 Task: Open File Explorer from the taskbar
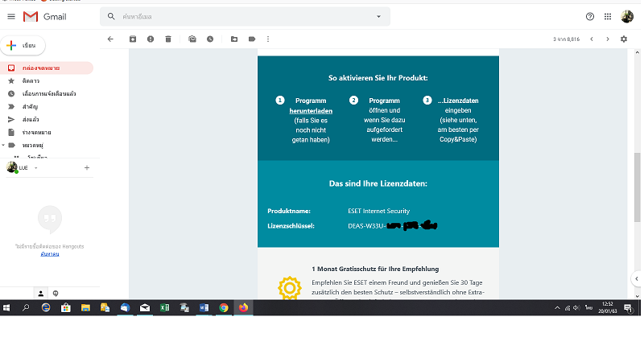(x=85, y=308)
